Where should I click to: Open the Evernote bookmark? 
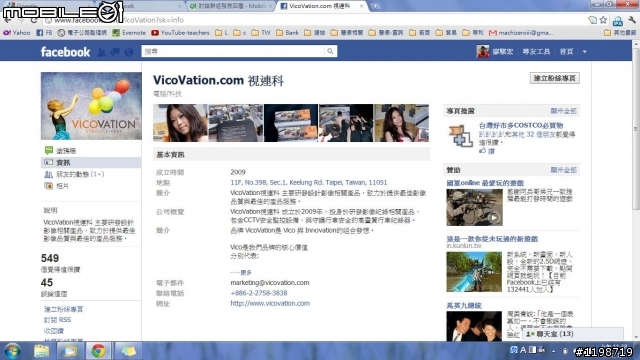click(x=129, y=33)
